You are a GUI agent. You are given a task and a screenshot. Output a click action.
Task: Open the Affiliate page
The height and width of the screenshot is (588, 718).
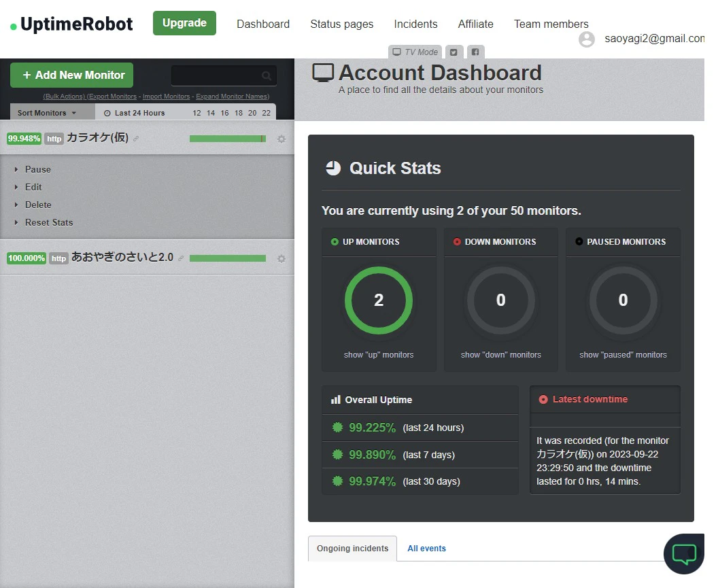[475, 24]
